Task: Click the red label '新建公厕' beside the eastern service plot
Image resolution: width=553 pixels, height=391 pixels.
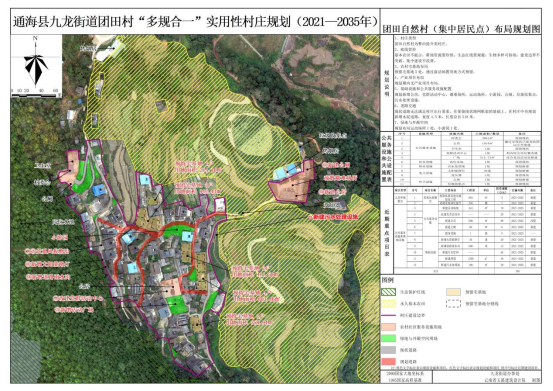Action: coord(336,165)
